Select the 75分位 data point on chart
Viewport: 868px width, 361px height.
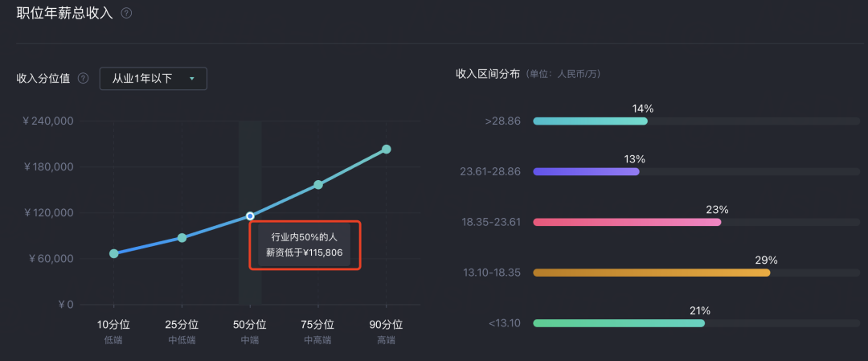coord(318,184)
